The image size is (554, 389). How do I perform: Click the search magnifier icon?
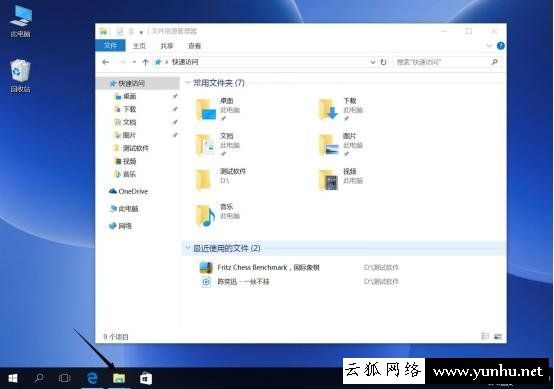point(495,62)
